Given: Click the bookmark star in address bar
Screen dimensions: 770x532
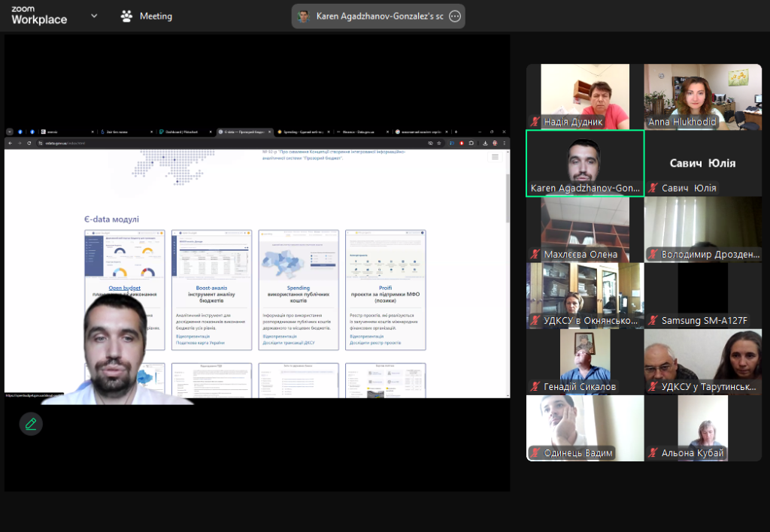Looking at the screenshot, I should point(438,143).
